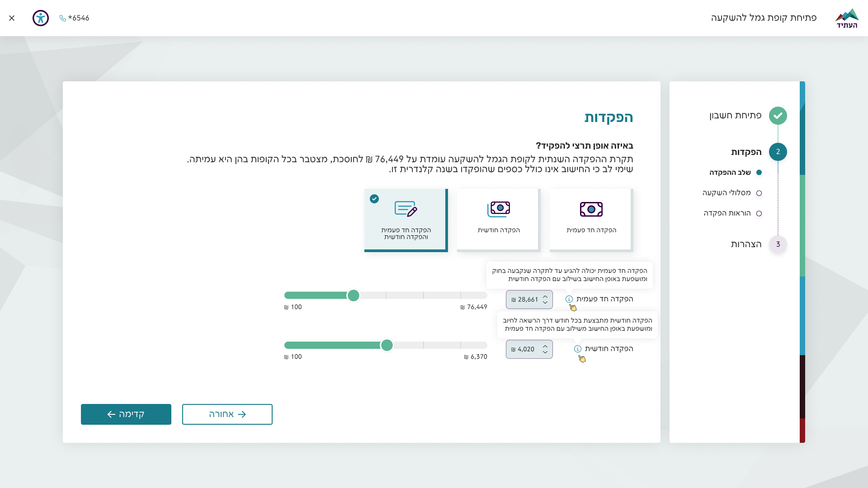The width and height of the screenshot is (868, 488).
Task: Click the step 3 circle for הצהרות
Action: click(778, 244)
